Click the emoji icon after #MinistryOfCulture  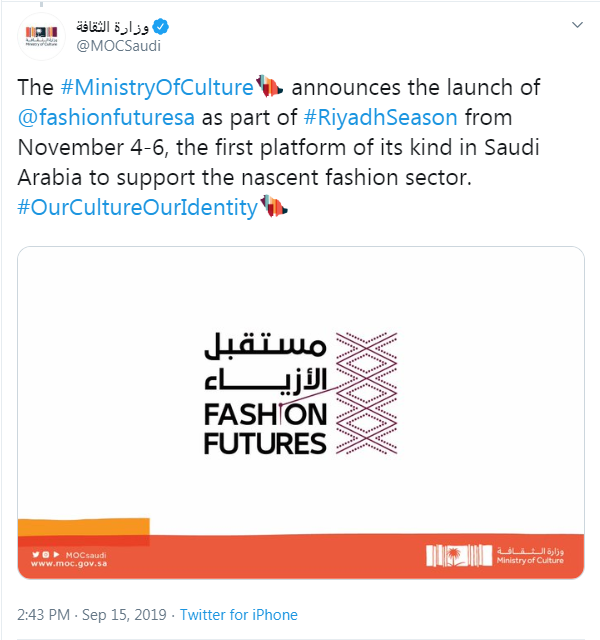click(268, 88)
